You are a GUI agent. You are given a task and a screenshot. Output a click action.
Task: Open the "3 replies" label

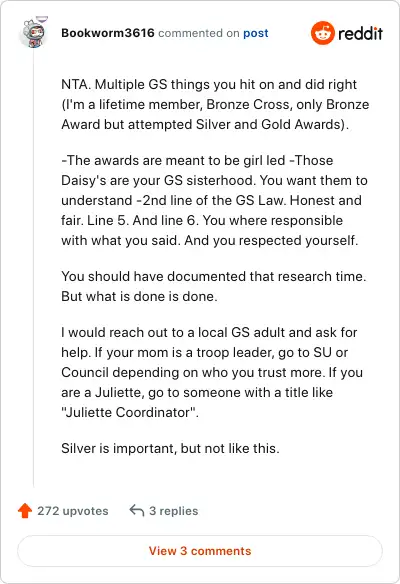pos(174,511)
